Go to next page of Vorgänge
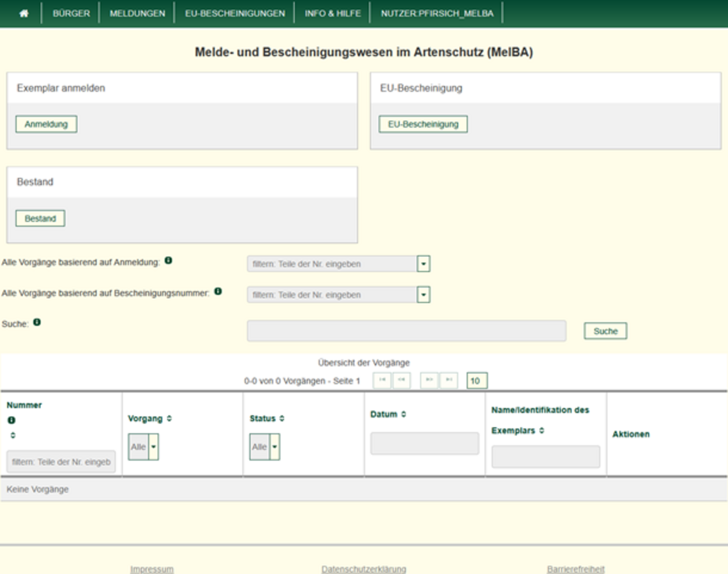 (x=429, y=380)
